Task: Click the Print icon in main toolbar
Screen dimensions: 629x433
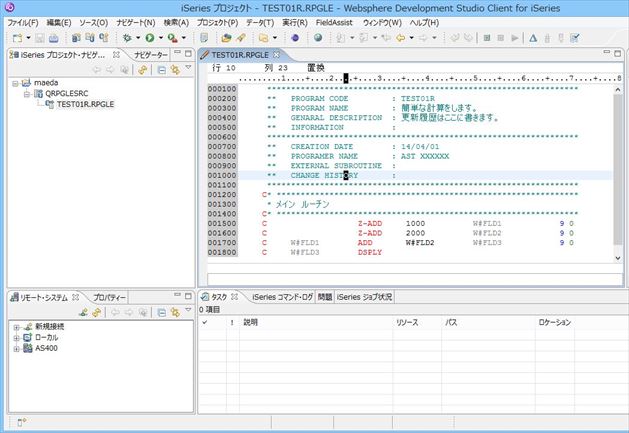Action: pyautogui.click(x=53, y=38)
